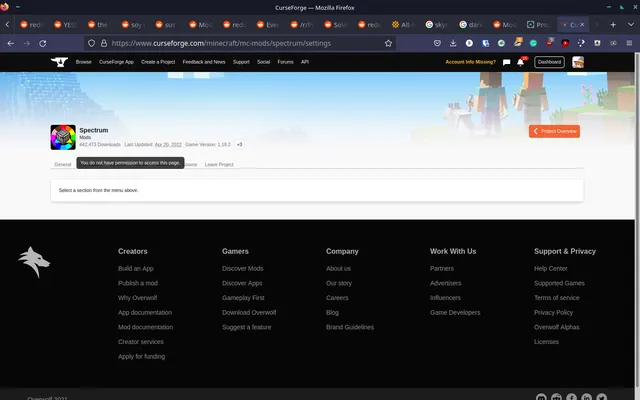Open the Grammarly extension icon

533,43
